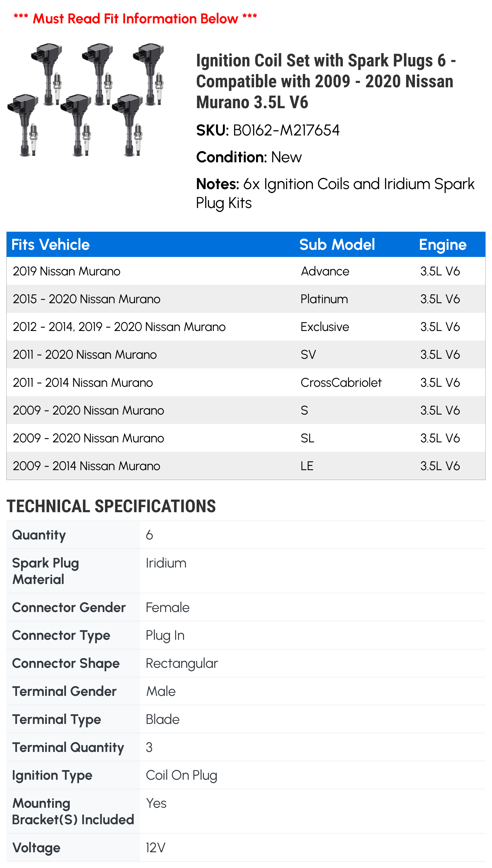Viewport: 492px width, 868px height.
Task: Click the SKU B0162-M217654 text
Action: pyautogui.click(x=268, y=130)
